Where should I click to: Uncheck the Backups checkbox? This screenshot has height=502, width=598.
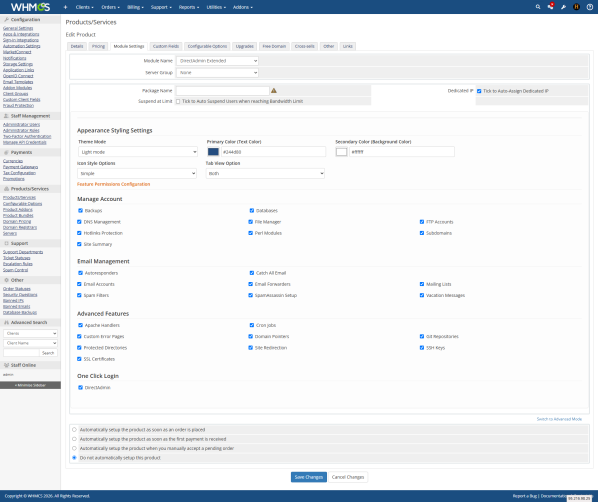[x=80, y=211]
